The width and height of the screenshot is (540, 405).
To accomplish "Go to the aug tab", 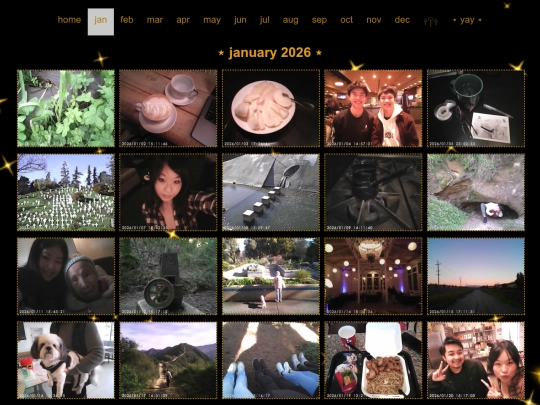I will click(x=290, y=20).
